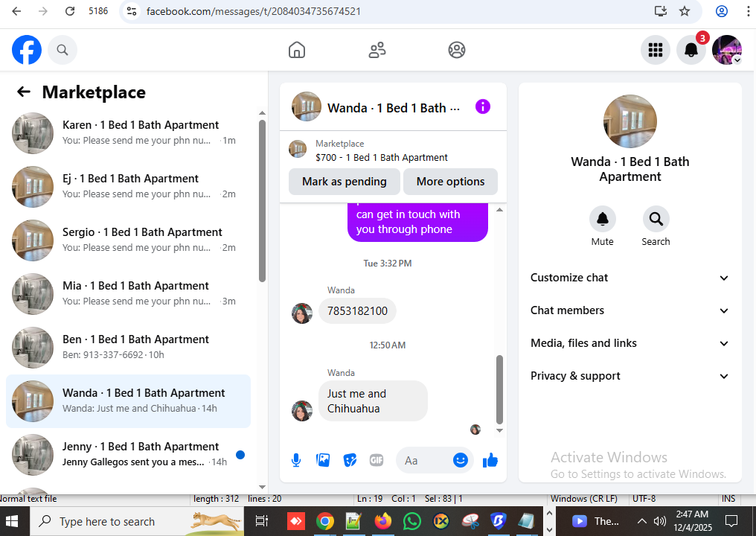Screen dimensions: 756x536
Task: Click the chat messages scrollbar
Action: click(x=499, y=390)
